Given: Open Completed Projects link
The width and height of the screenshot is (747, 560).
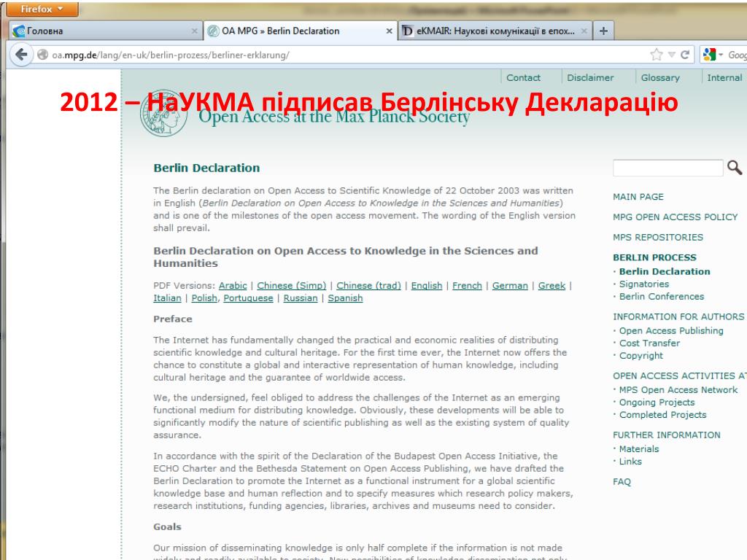Looking at the screenshot, I should [x=662, y=415].
